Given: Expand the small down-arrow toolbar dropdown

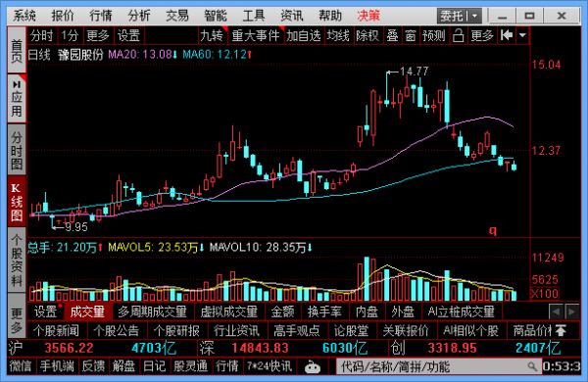Looking at the screenshot, I should click(x=522, y=35).
